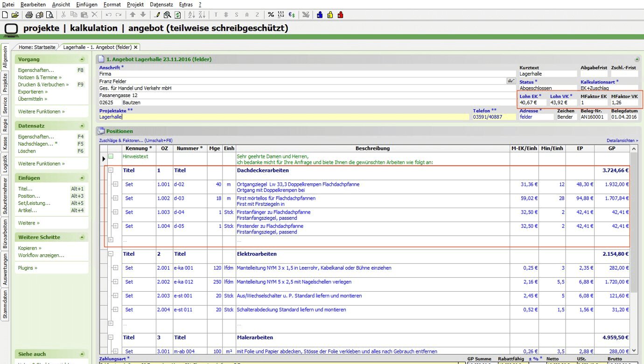The image size is (644, 364).
Task: Collapse the Elektroarbeiten title group
Action: [111, 254]
